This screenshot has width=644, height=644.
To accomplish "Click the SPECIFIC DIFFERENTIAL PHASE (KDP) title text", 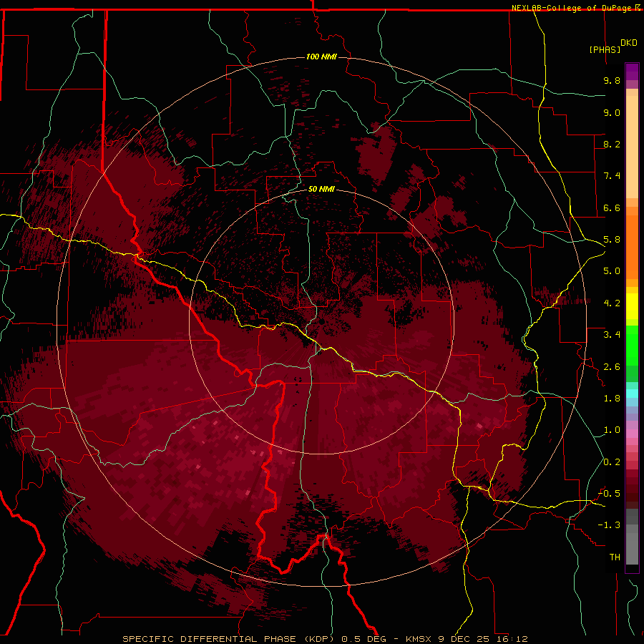I will (228, 639).
